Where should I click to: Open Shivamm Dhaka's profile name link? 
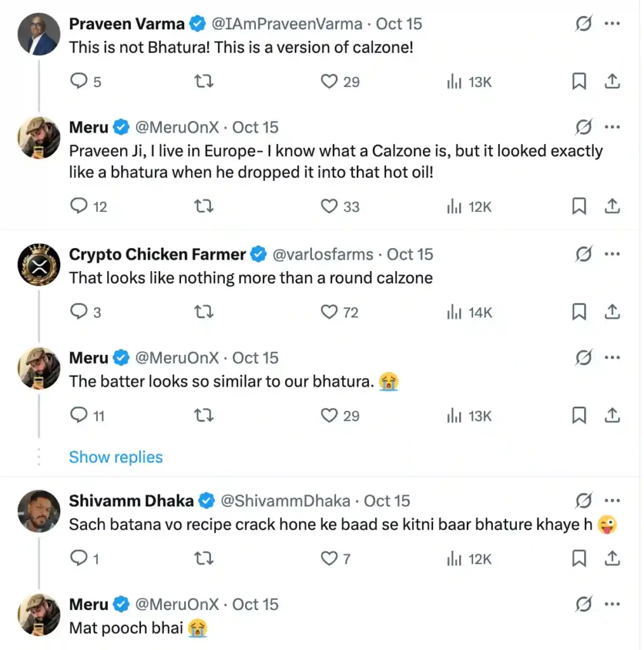[x=131, y=501]
